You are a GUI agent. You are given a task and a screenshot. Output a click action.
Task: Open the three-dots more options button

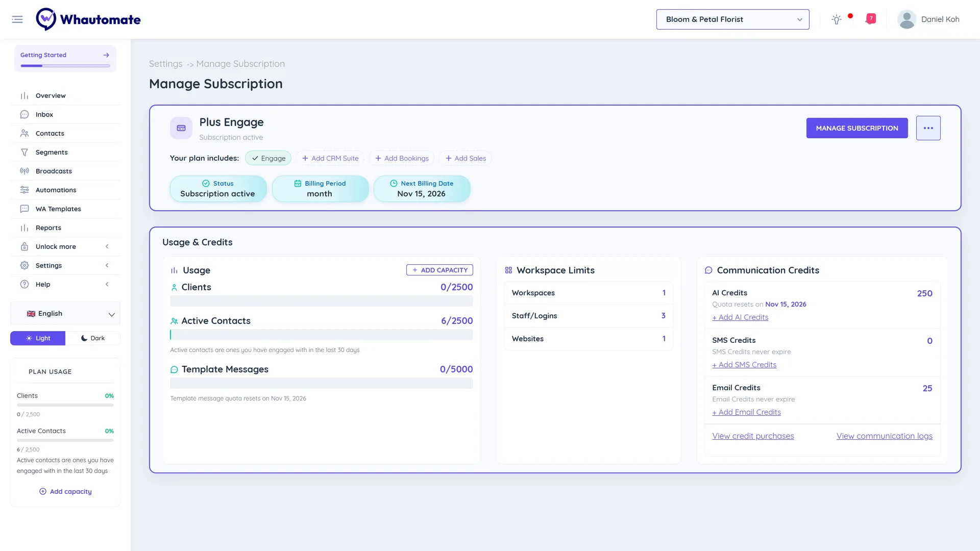tap(928, 128)
